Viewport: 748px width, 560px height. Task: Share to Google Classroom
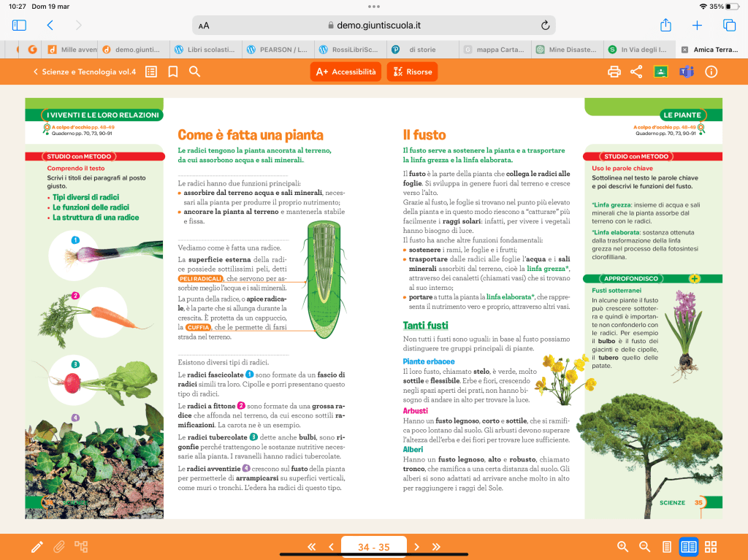(x=661, y=72)
